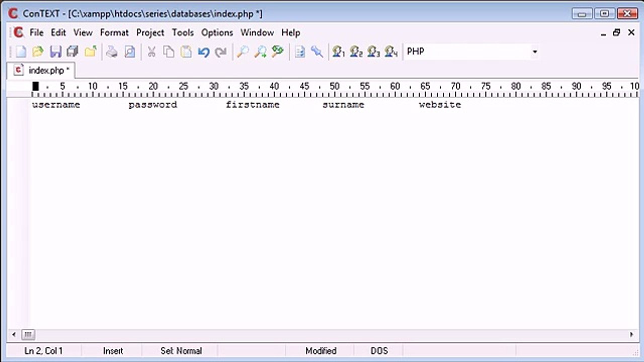Screen dimensions: 644x362
Task: Click the word 'surname' in editor
Action: pos(343,105)
